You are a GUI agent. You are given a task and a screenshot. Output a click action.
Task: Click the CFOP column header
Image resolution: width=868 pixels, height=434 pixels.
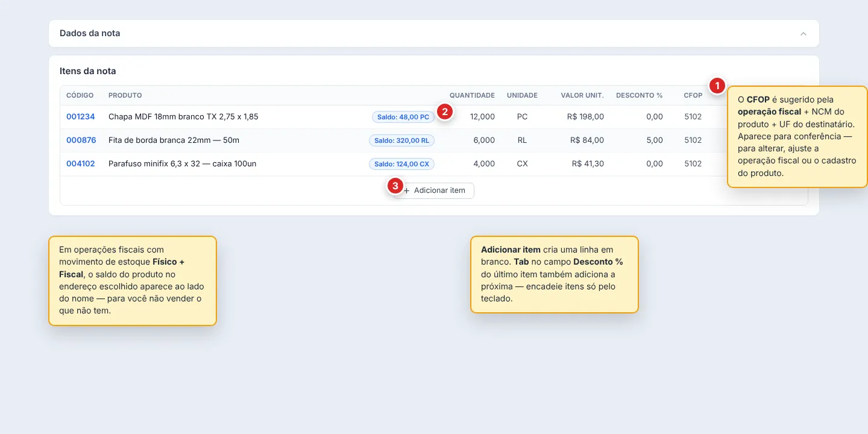[693, 95]
